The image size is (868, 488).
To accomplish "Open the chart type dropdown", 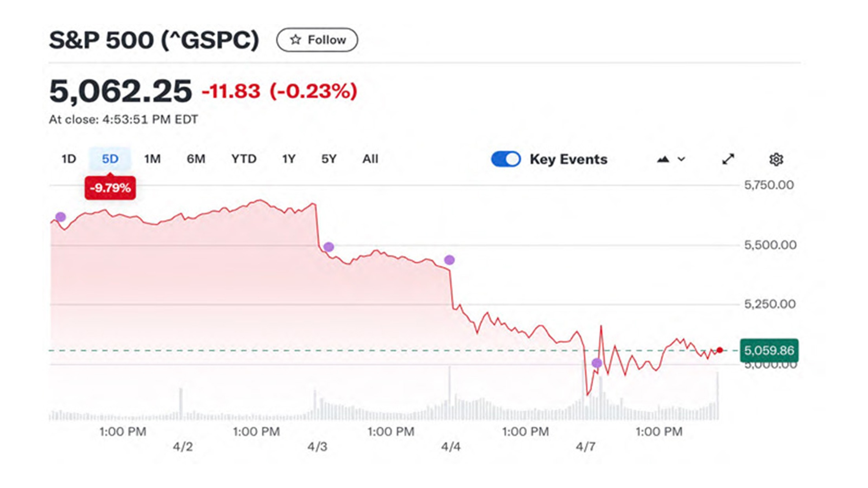I will coord(671,159).
